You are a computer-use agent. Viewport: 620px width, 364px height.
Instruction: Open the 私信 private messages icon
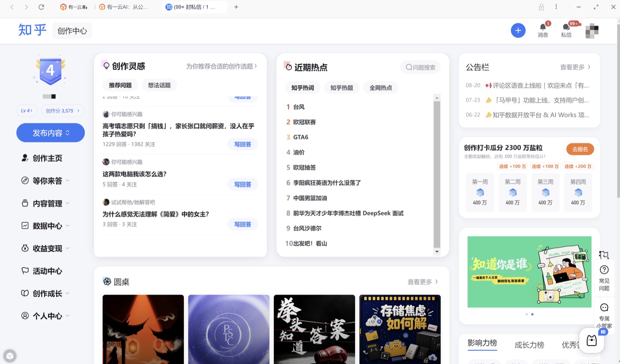(566, 30)
